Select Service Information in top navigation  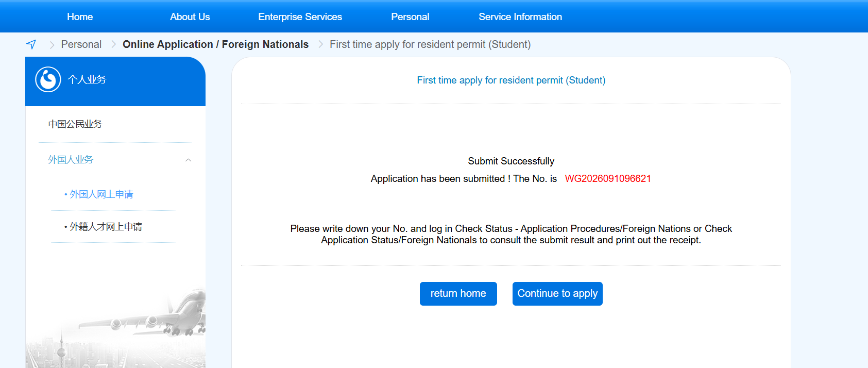click(x=520, y=16)
